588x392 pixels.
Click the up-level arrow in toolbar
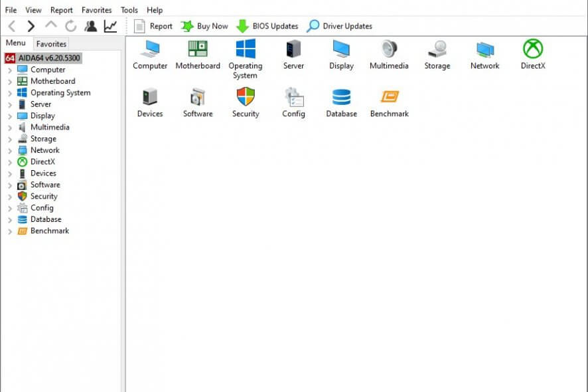pos(51,25)
